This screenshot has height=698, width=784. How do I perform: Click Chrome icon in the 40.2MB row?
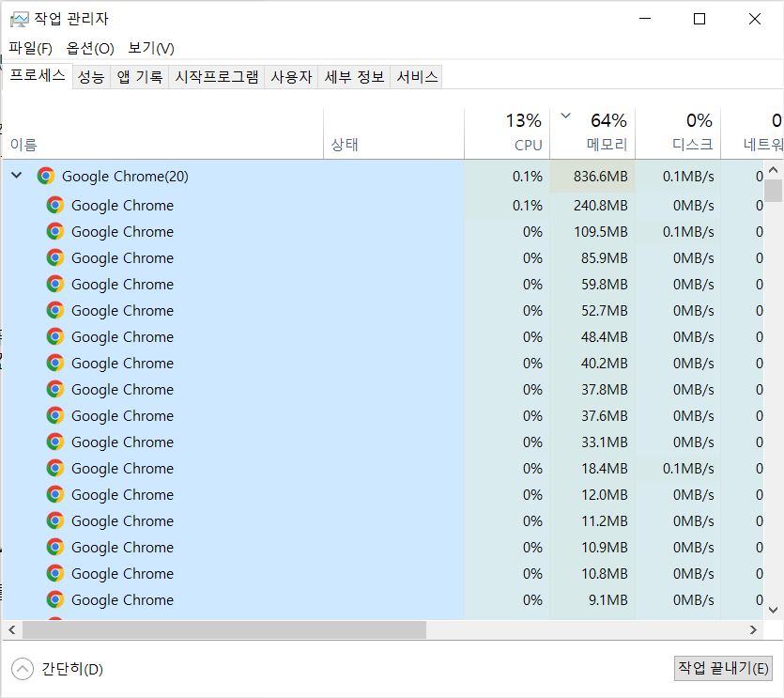click(x=55, y=363)
